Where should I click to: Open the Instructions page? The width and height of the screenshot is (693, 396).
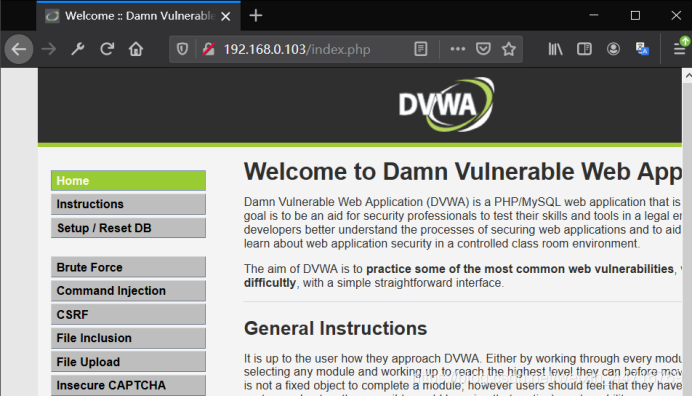pos(128,204)
